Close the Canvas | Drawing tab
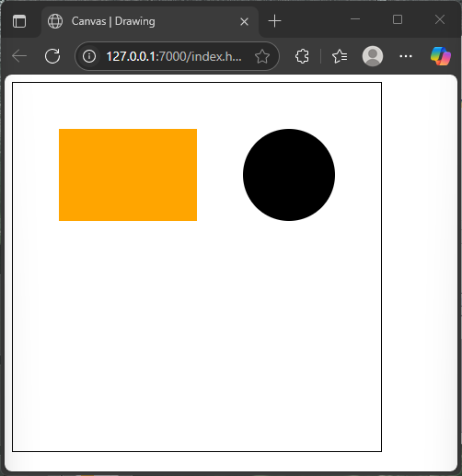Screen dimensions: 462x476 tap(244, 21)
